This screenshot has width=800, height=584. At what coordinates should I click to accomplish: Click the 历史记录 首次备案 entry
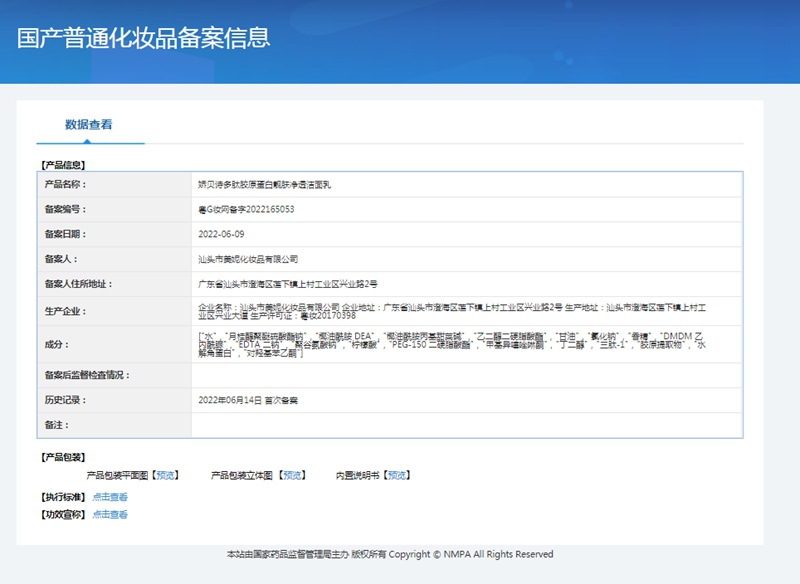pos(248,400)
